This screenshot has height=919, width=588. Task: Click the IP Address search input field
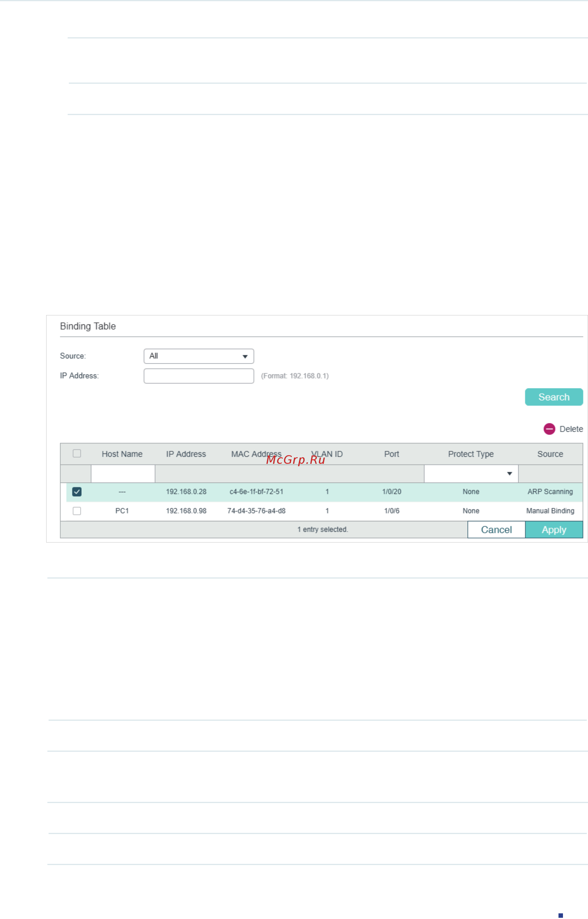pos(198,376)
